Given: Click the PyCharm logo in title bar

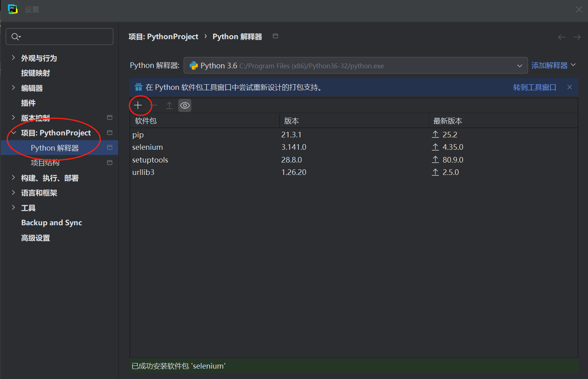Looking at the screenshot, I should pos(13,9).
